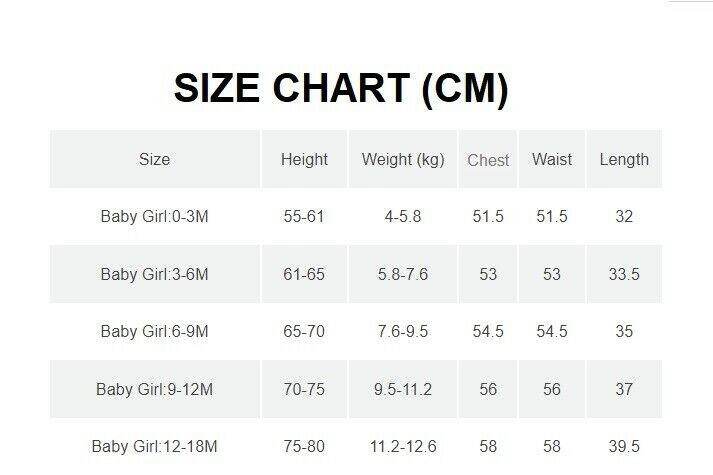
Task: Click the 33.5 length cell
Action: [624, 274]
